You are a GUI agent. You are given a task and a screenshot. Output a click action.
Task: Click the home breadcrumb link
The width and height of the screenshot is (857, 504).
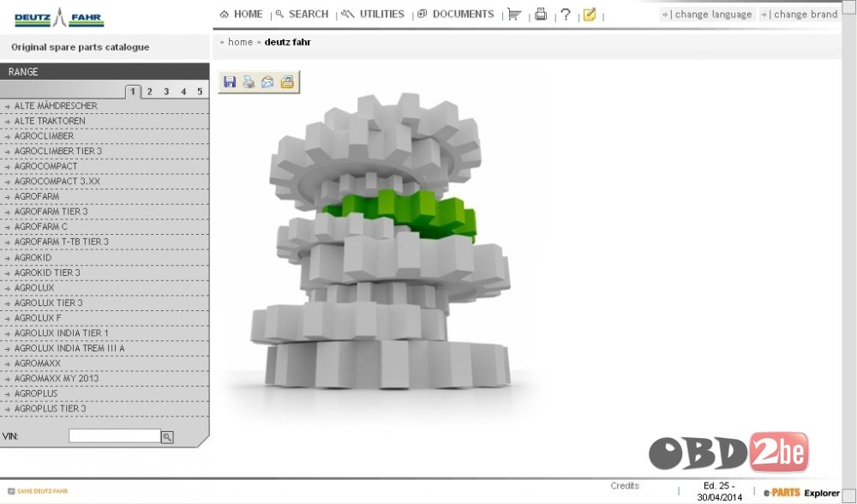(x=241, y=42)
